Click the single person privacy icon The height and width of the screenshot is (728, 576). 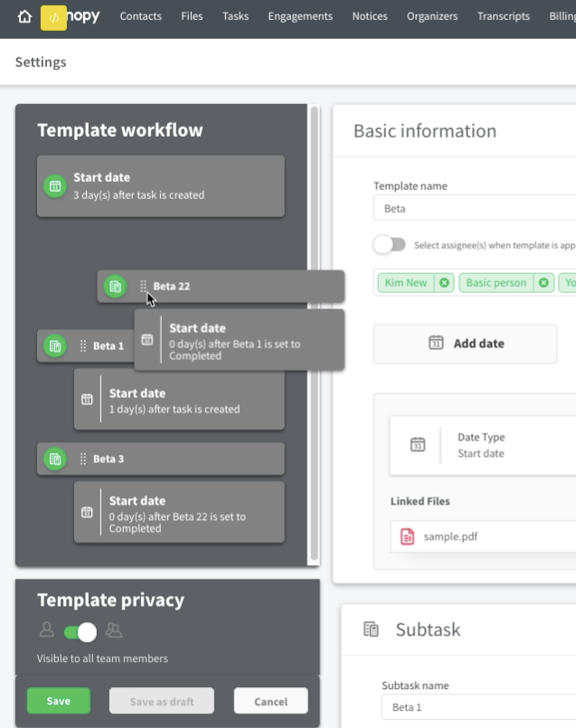click(x=46, y=630)
